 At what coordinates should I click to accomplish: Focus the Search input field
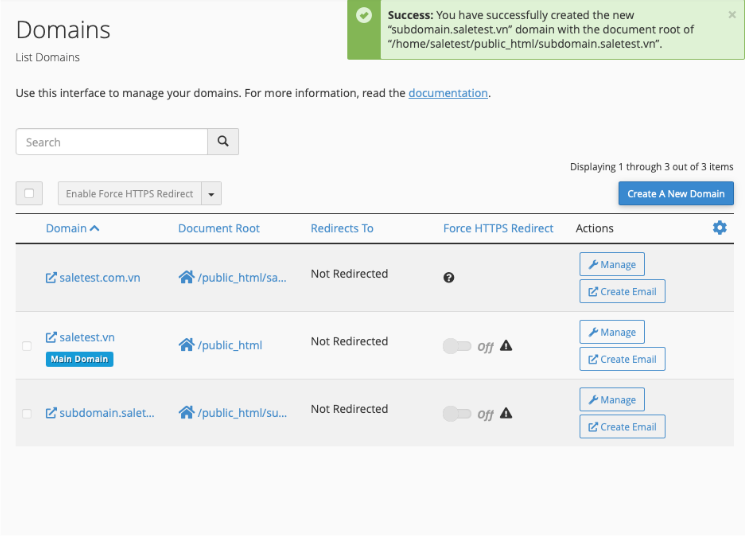click(112, 142)
